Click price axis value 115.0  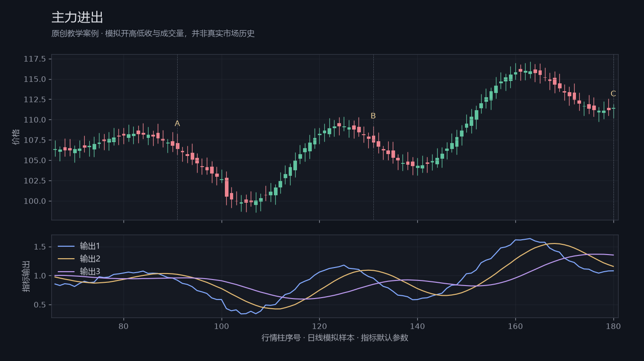coord(35,79)
